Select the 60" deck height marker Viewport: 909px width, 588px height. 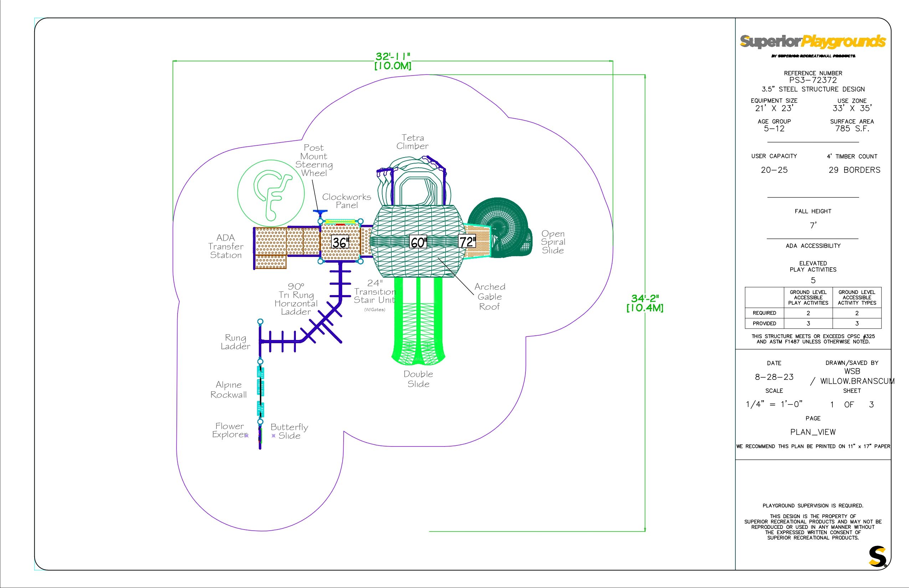pos(418,242)
